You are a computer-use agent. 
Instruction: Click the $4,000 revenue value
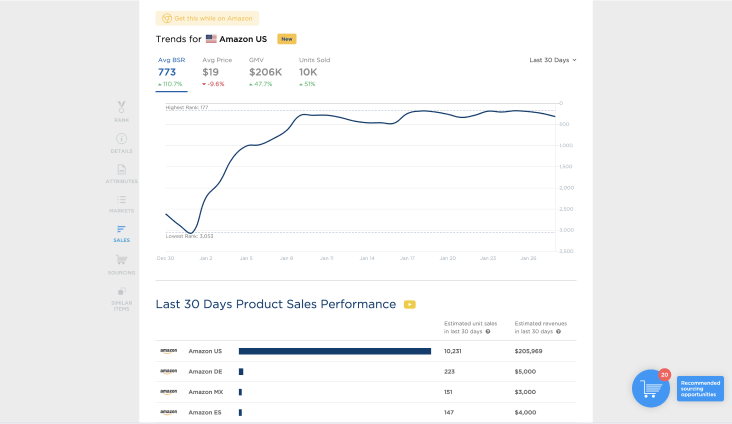[525, 412]
